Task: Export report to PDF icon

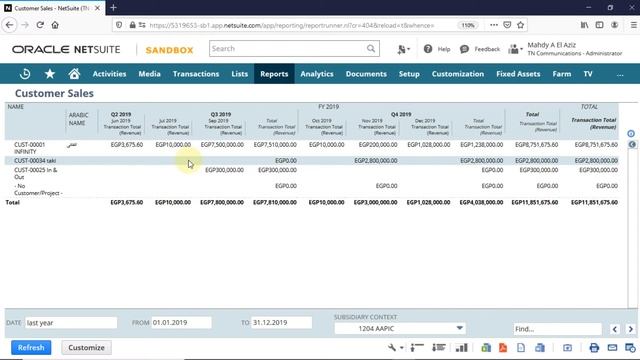Action: [503, 348]
